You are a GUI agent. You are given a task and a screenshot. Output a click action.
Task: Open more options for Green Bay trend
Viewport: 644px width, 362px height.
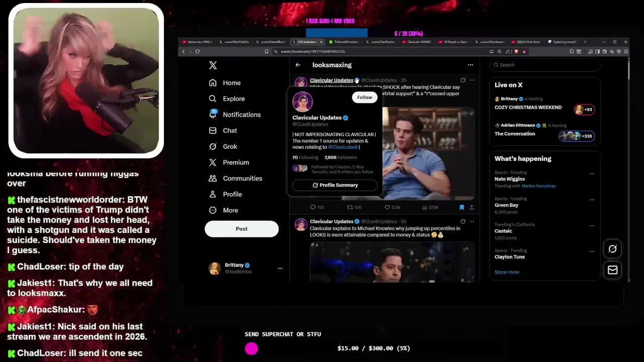[592, 200]
